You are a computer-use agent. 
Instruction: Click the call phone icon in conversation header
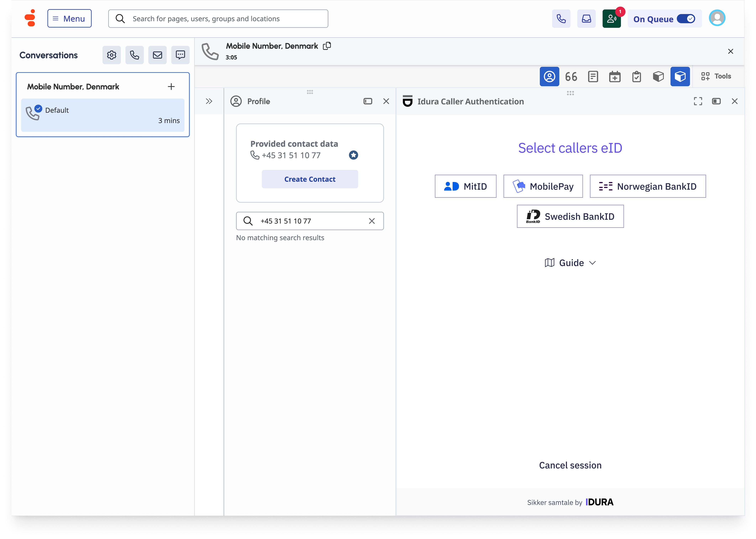coord(210,51)
